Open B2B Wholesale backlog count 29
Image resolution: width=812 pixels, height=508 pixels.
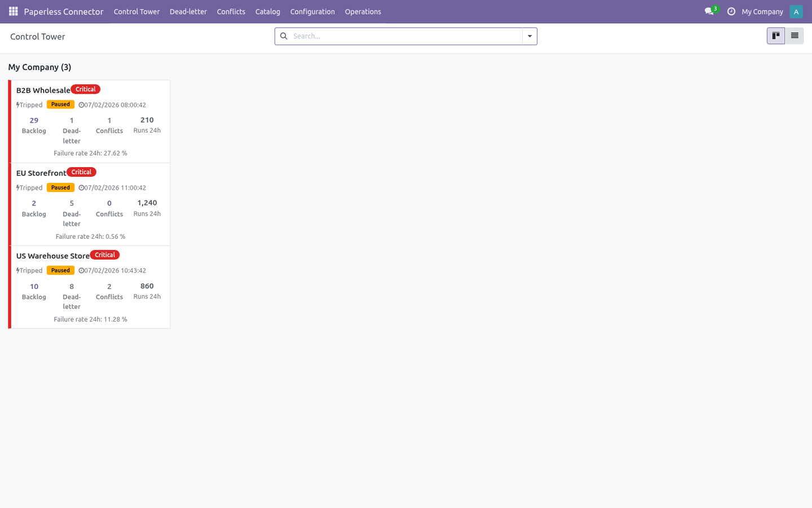pyautogui.click(x=34, y=120)
